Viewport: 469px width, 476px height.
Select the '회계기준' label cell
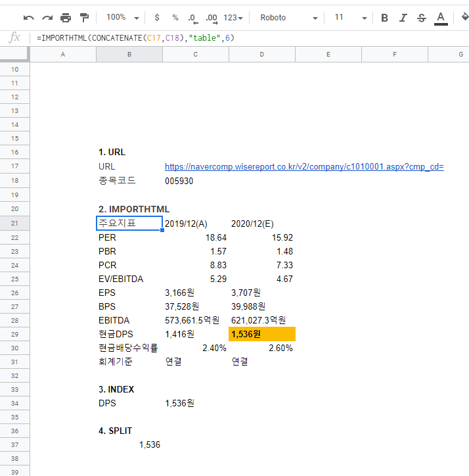point(129,362)
